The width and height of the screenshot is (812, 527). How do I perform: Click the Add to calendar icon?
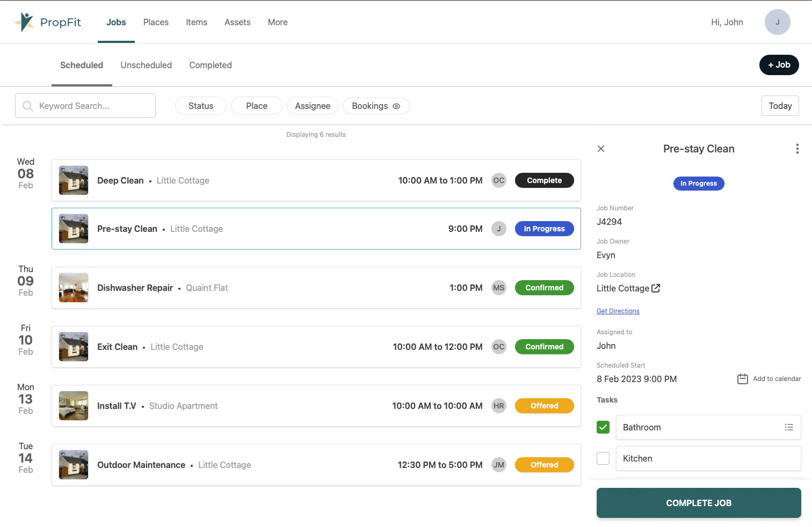pos(743,379)
